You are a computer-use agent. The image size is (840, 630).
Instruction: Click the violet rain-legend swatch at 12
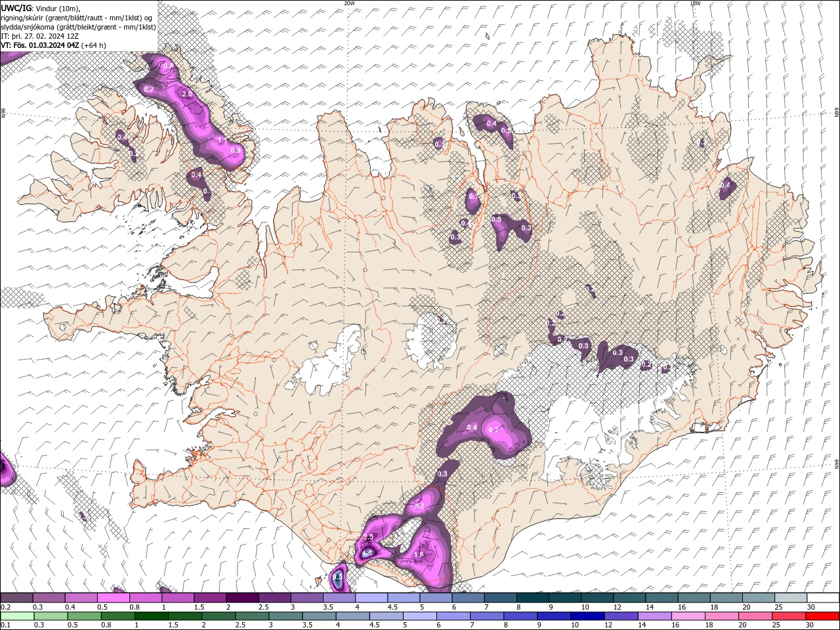(x=621, y=616)
